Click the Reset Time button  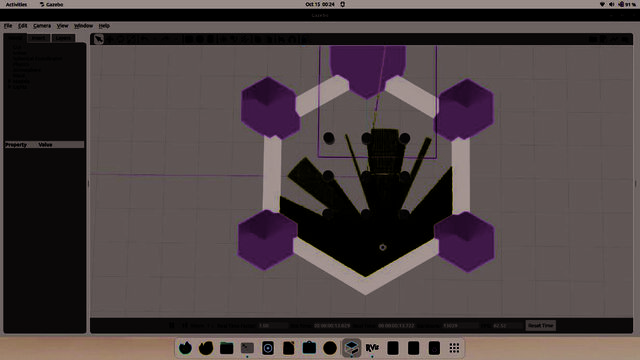click(540, 325)
